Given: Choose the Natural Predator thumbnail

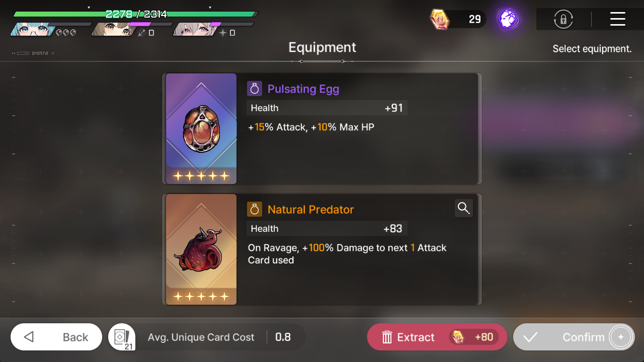Looking at the screenshot, I should tap(201, 249).
